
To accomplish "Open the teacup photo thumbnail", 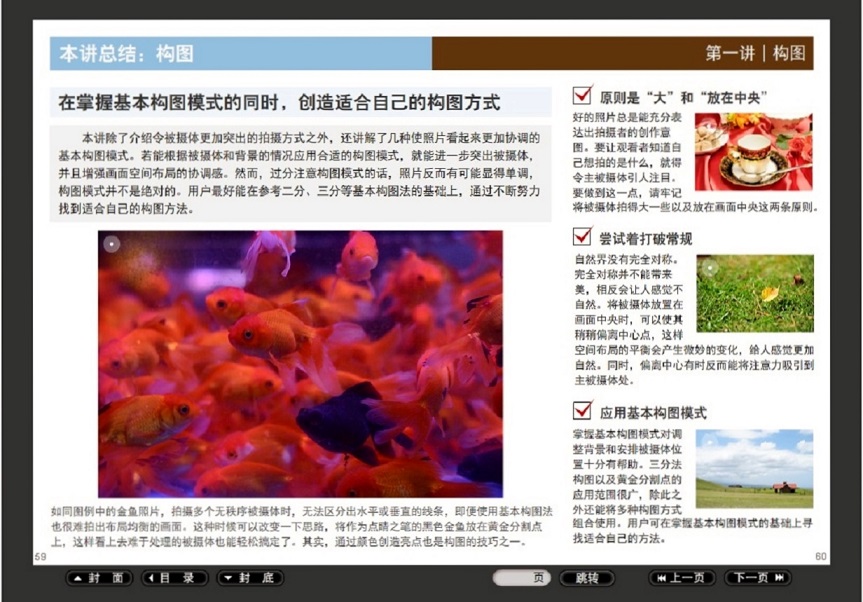I will [753, 152].
